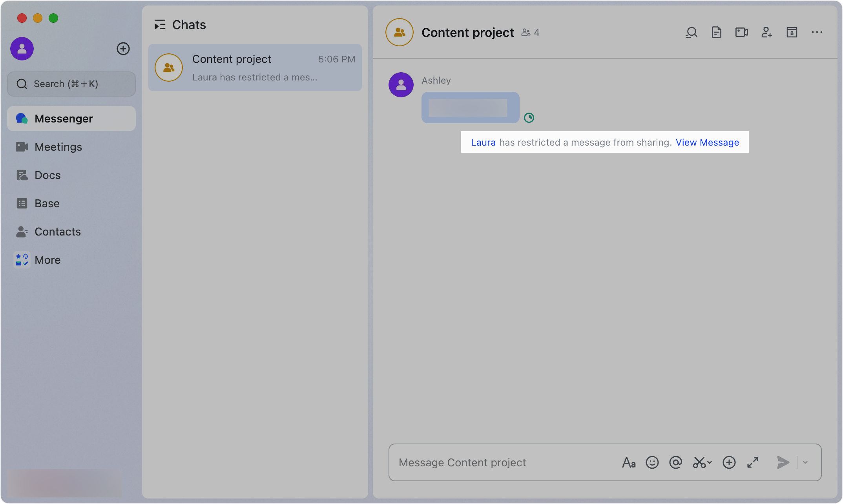This screenshot has width=843, height=504.
Task: Click Laura's name in the restriction notice
Action: [483, 142]
